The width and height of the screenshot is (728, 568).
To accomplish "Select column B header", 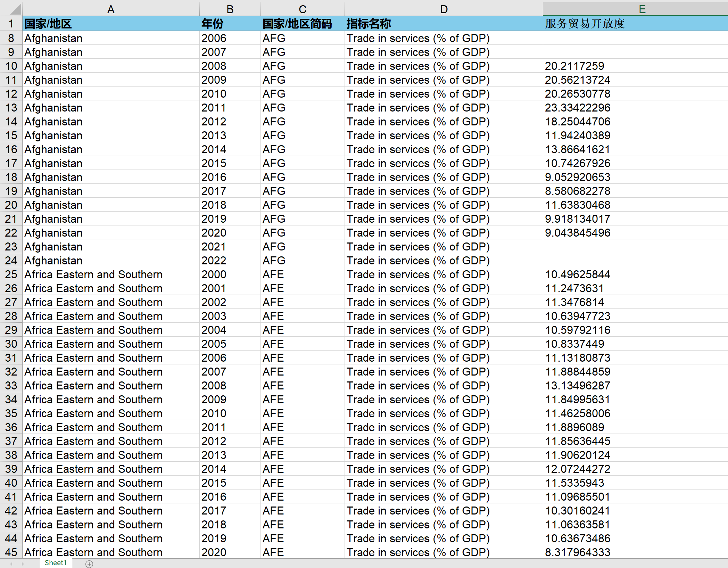I will coord(230,9).
